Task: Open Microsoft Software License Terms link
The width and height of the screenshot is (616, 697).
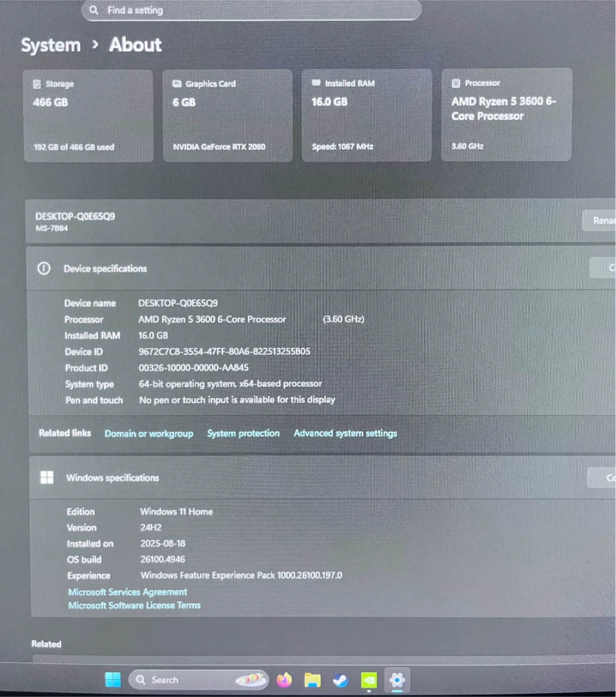Action: click(x=134, y=606)
